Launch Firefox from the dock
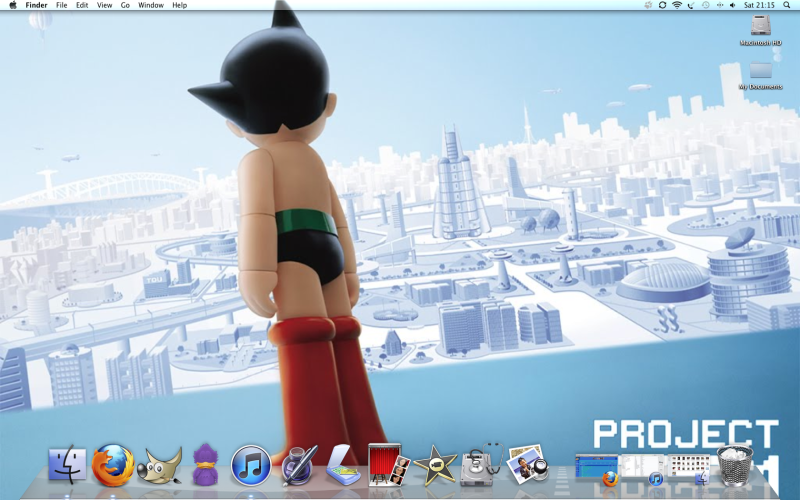This screenshot has width=800, height=500. tap(113, 464)
